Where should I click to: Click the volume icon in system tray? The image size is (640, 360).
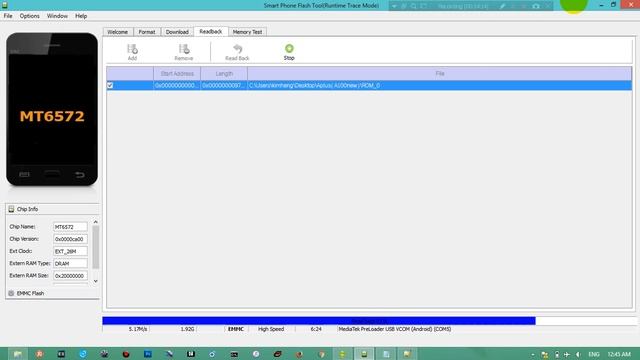578,354
